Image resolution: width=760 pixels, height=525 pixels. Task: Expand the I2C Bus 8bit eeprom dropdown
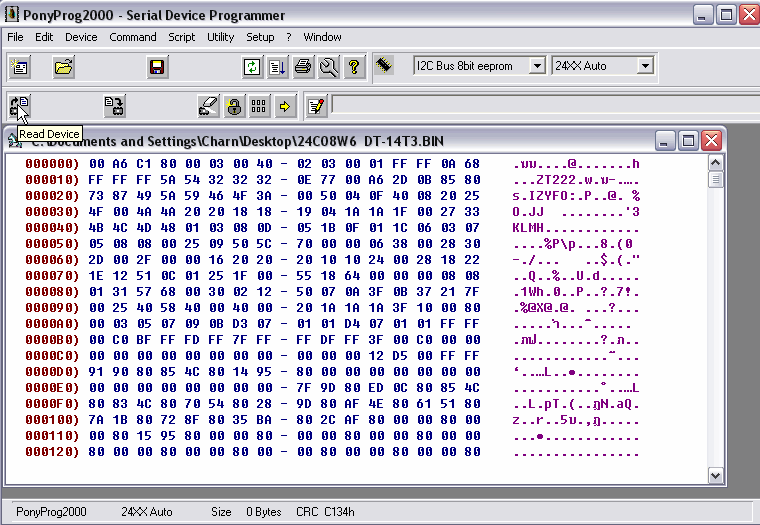537,65
